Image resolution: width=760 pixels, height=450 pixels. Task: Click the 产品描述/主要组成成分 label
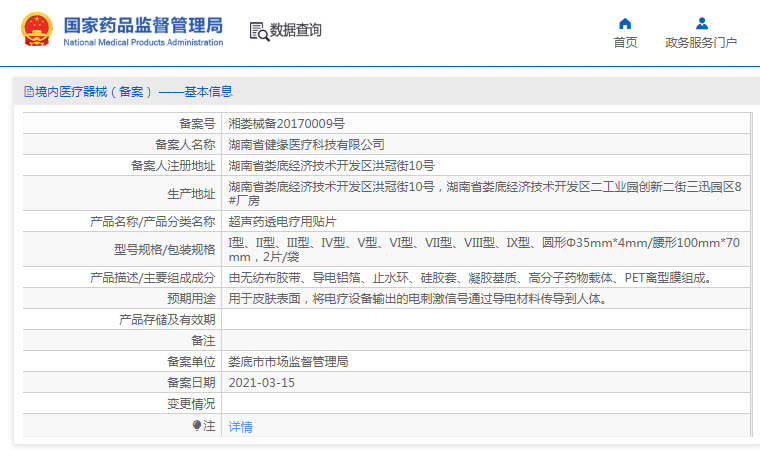click(x=153, y=278)
